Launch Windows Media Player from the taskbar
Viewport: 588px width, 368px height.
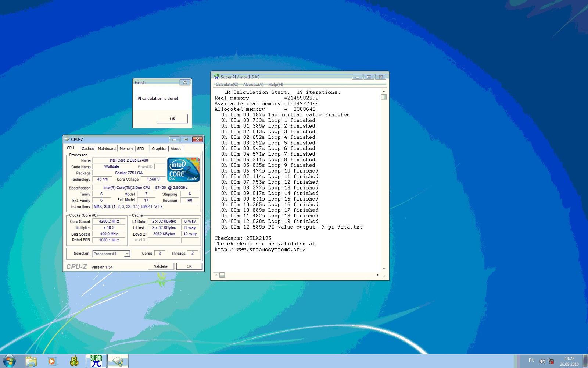click(52, 361)
